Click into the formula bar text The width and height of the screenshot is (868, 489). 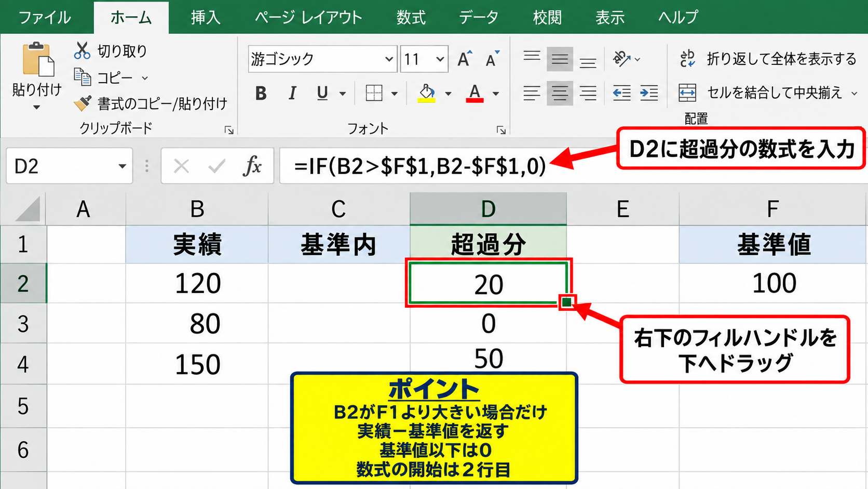click(419, 166)
